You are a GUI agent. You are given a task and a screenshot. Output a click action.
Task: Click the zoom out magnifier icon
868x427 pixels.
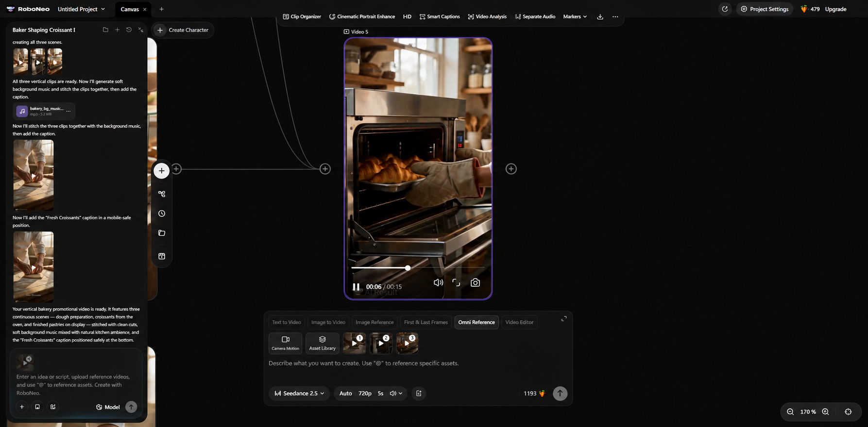click(790, 411)
